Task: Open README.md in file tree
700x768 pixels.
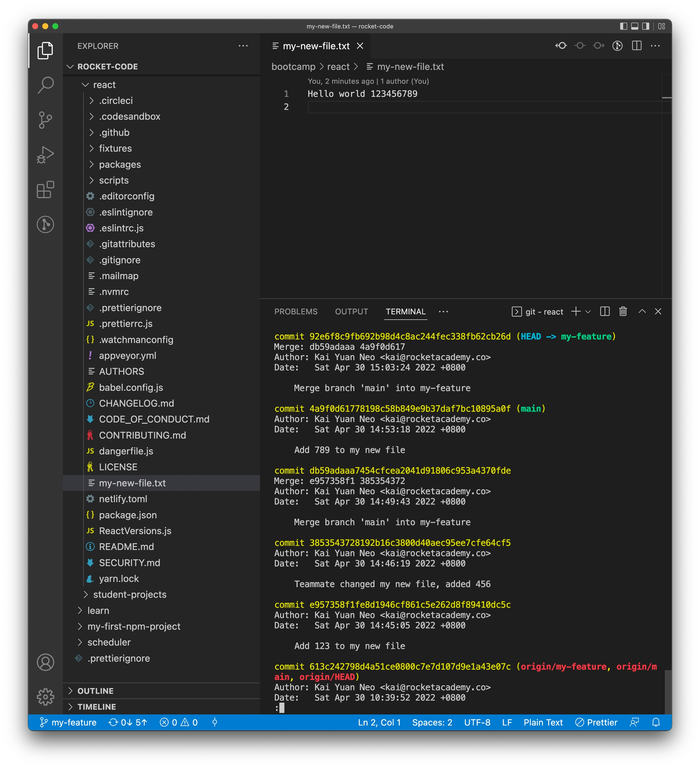Action: point(161,547)
